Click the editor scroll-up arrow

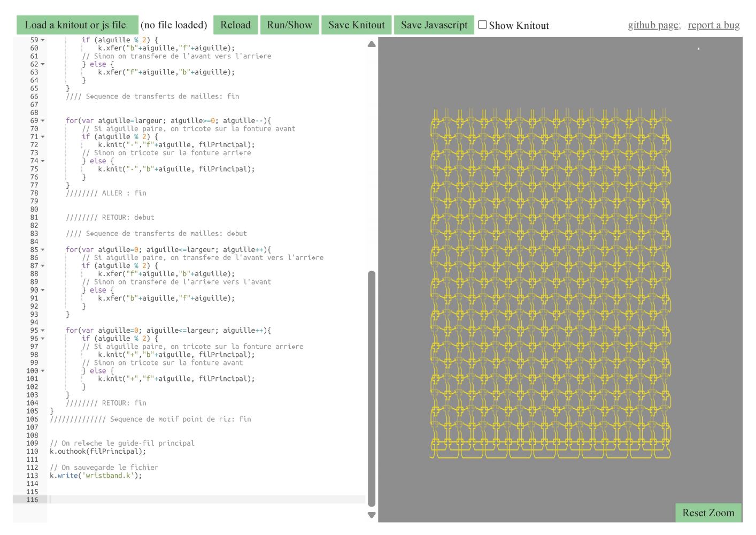[x=372, y=44]
